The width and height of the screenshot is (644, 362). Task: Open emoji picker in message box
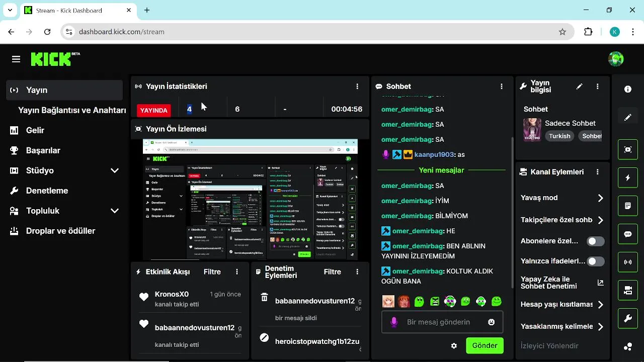(x=492, y=322)
